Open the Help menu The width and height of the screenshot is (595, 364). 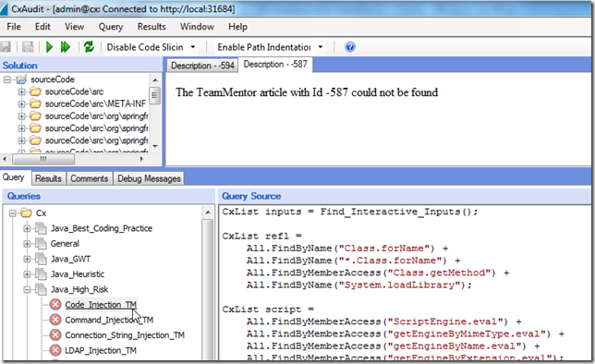click(x=238, y=27)
